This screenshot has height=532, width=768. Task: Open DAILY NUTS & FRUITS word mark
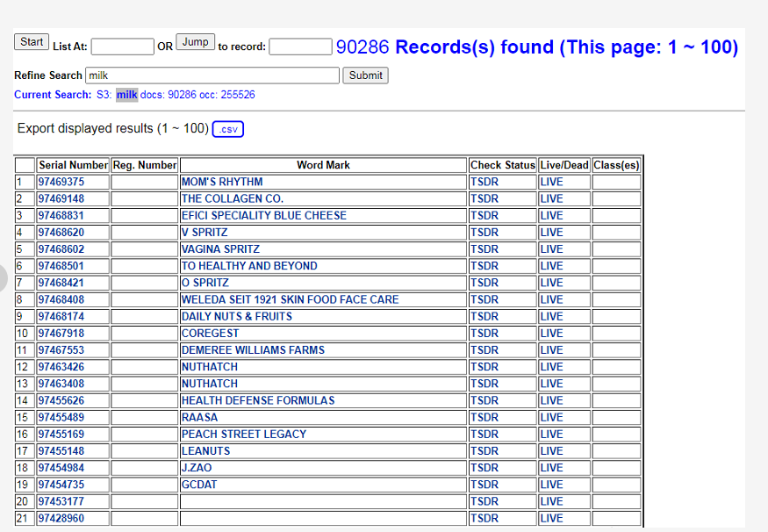pyautogui.click(x=237, y=316)
